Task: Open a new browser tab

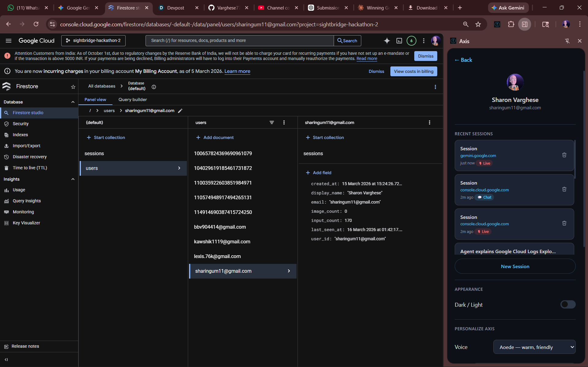Action: pos(460,8)
